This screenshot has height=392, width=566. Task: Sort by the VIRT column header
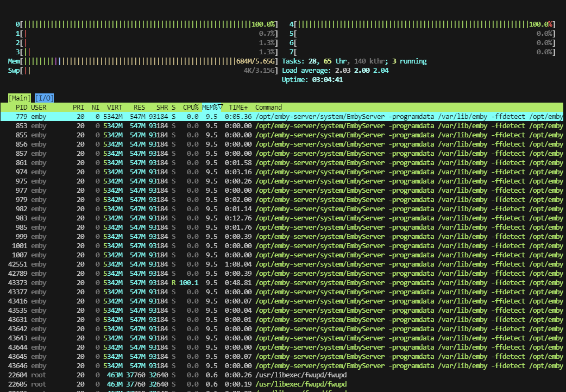point(115,108)
